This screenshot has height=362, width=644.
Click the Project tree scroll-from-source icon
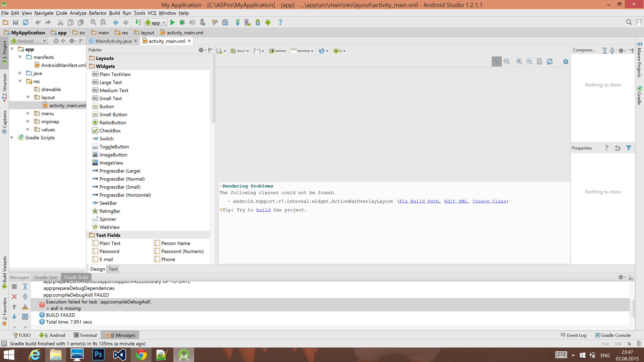56,41
